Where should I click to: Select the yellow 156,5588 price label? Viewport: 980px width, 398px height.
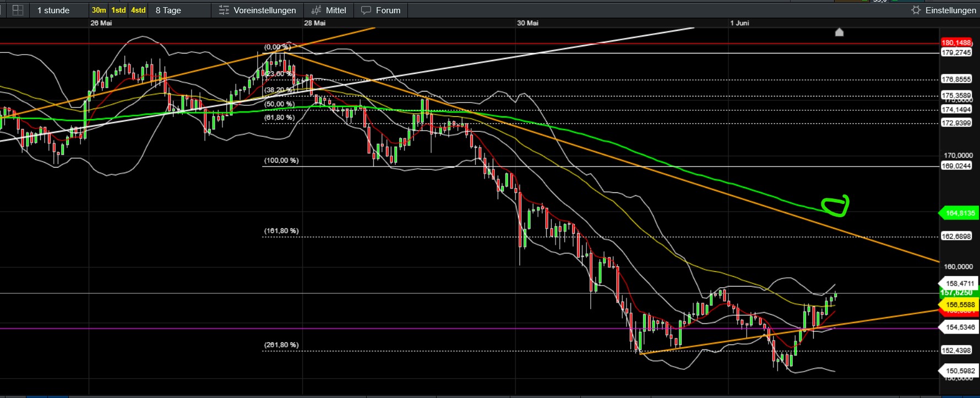(959, 304)
